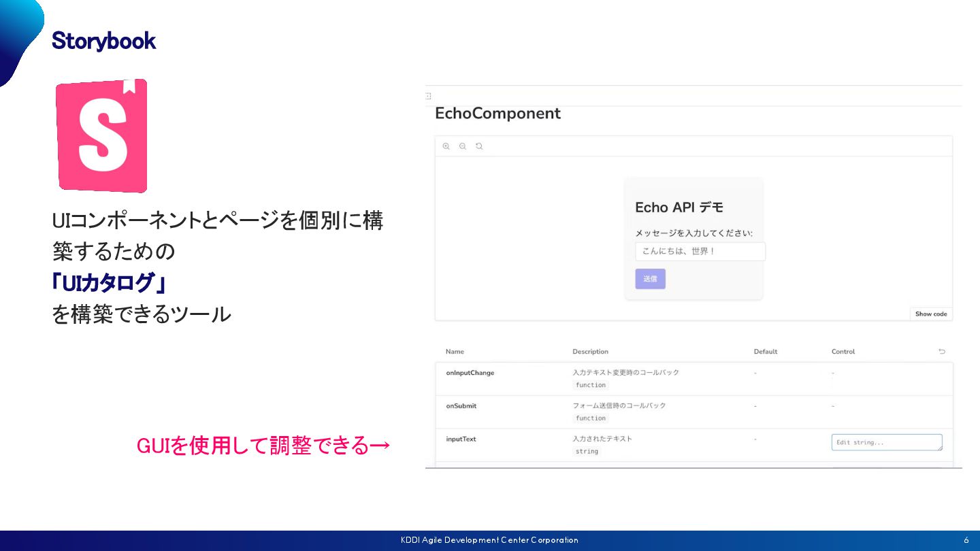Open the Show code button
980x551 pixels.
(x=931, y=314)
